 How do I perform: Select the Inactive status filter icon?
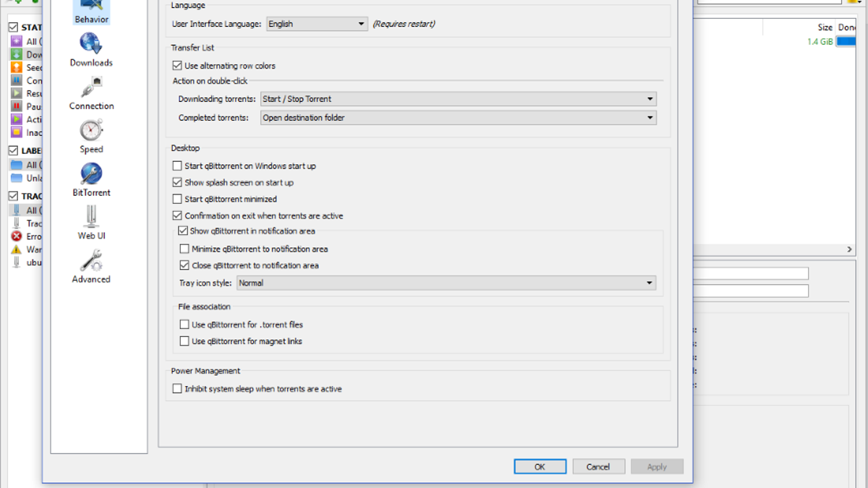tap(16, 132)
